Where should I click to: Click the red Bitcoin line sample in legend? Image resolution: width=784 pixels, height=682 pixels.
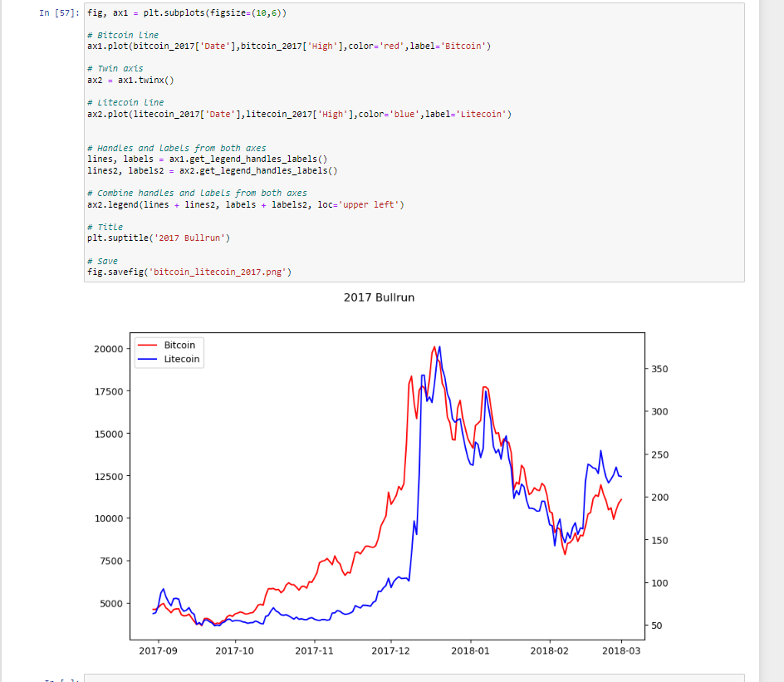[x=147, y=345]
